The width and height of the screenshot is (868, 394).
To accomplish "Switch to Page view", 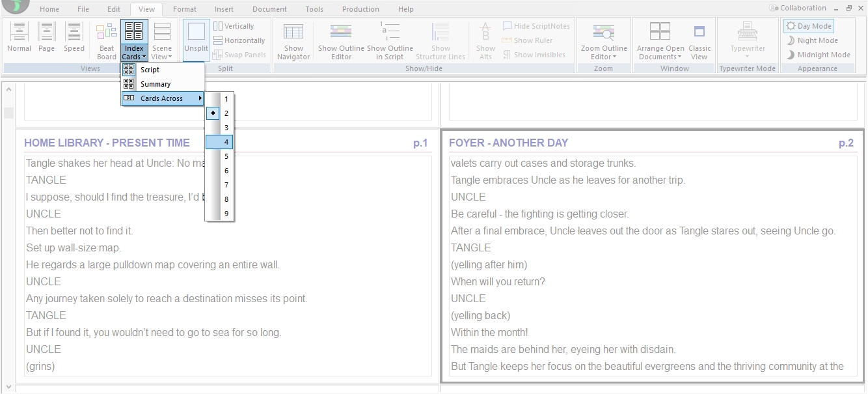I will (46, 39).
